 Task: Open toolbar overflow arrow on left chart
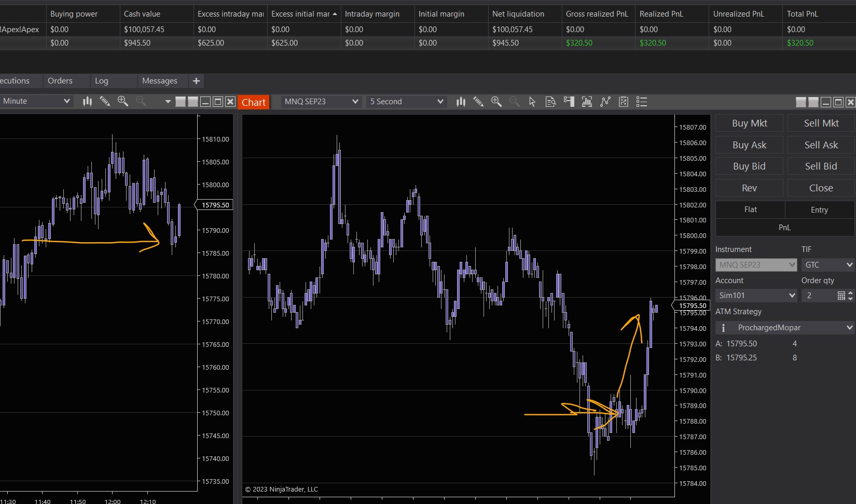coord(168,102)
